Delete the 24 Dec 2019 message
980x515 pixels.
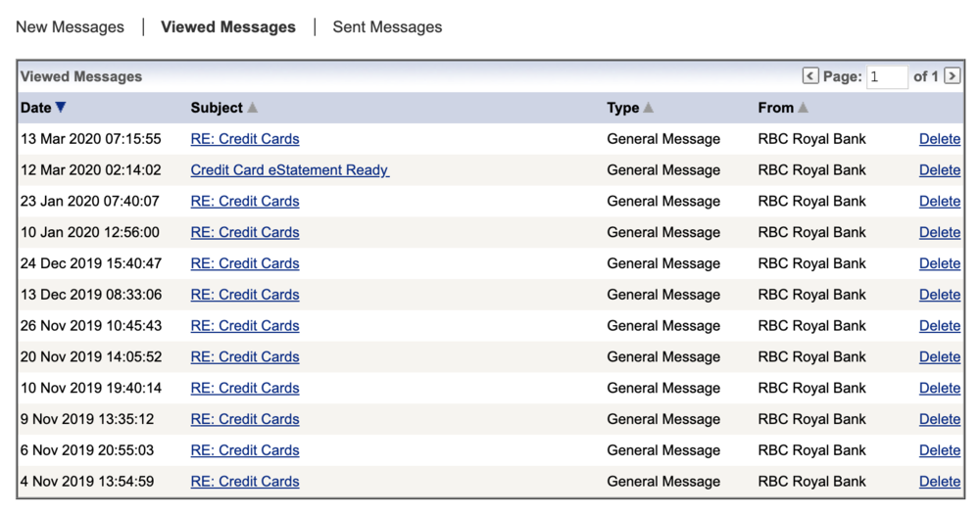[939, 263]
